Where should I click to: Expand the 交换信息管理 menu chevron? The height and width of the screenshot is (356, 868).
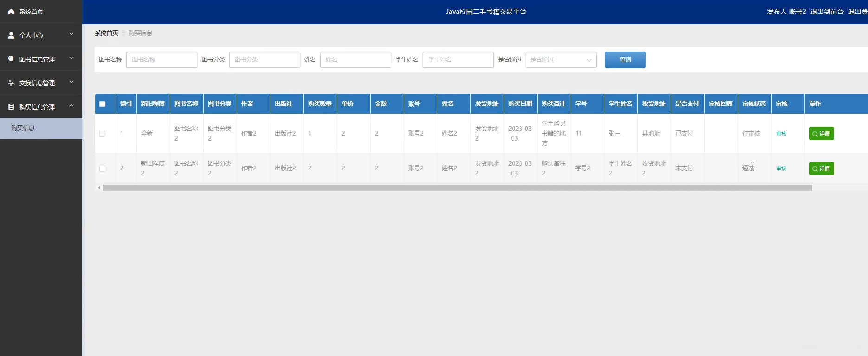click(71, 82)
